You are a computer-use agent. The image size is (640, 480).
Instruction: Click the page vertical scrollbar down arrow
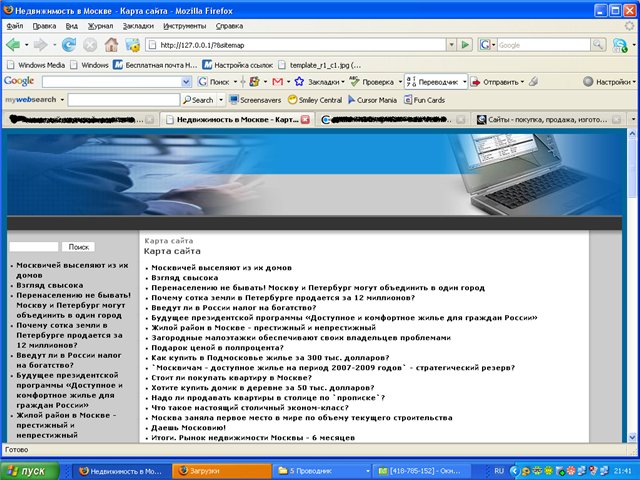pyautogui.click(x=632, y=436)
